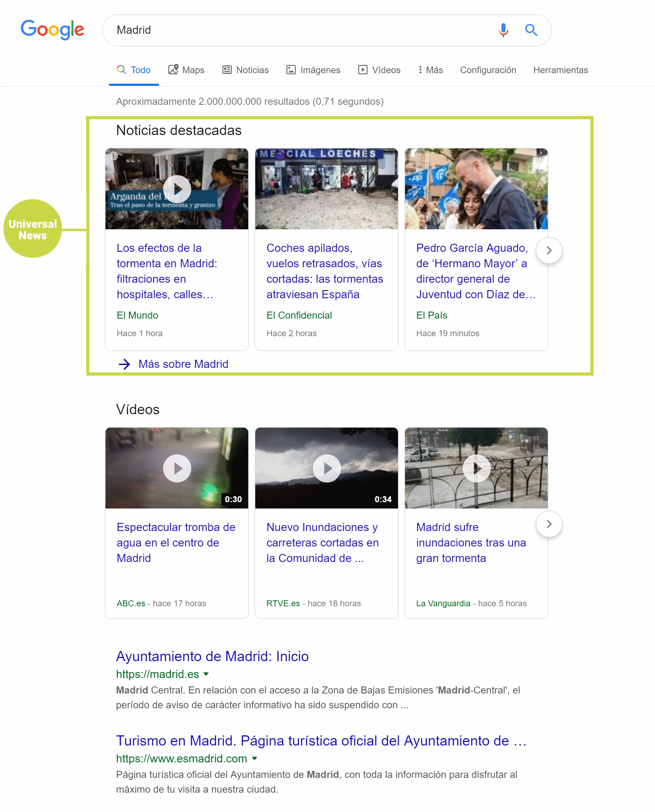Open 'Madrid sufre inundaciones' video link
Image resolution: width=655 pixels, height=812 pixels.
coord(471,543)
